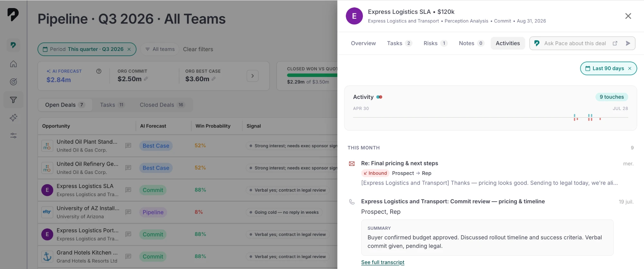Open notes icon for University of AZ row
Viewport: 644px width, 269px height.
[128, 212]
